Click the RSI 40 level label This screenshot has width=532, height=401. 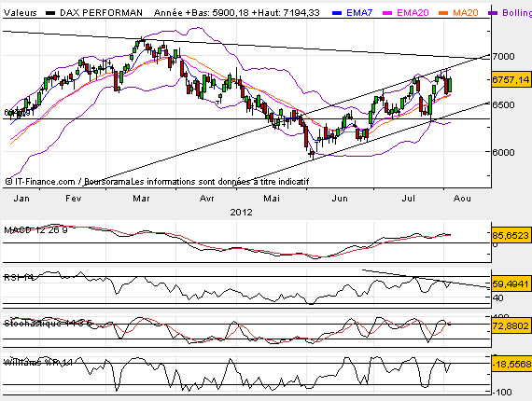tap(497, 298)
